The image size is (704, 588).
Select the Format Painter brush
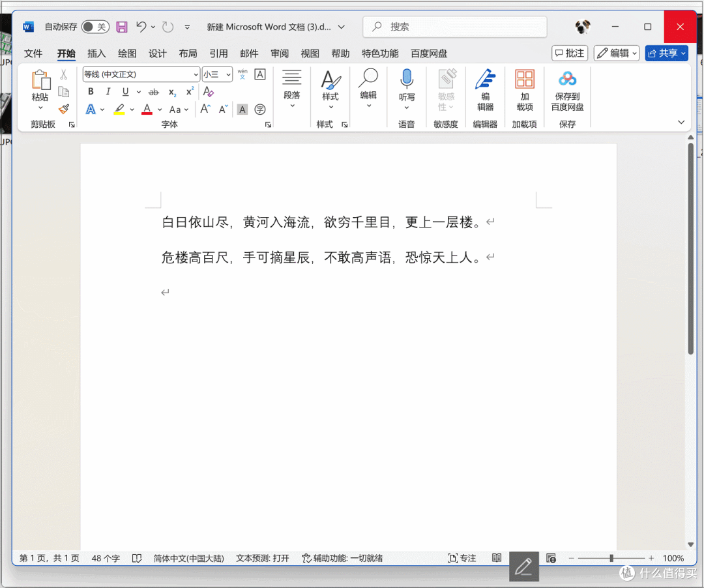tap(64, 109)
